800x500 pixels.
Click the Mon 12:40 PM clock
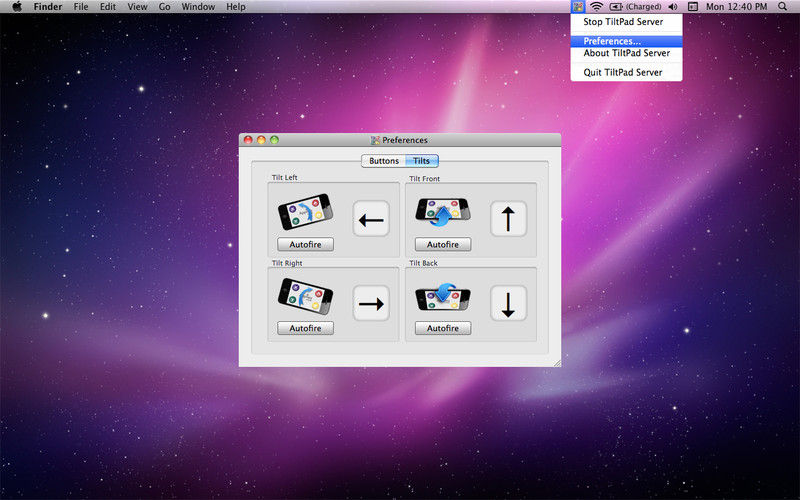point(736,7)
